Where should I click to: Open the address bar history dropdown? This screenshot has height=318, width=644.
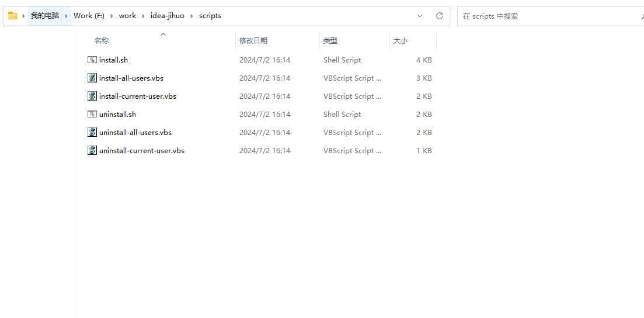tap(420, 16)
